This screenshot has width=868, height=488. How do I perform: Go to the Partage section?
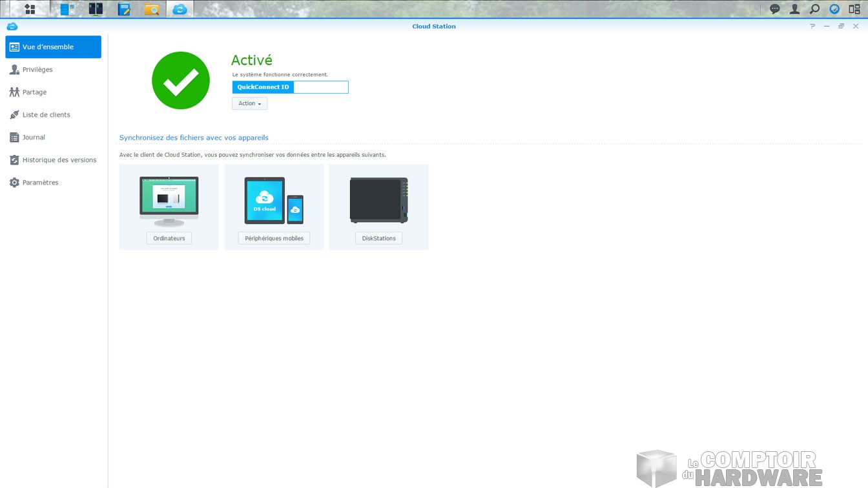tap(34, 92)
